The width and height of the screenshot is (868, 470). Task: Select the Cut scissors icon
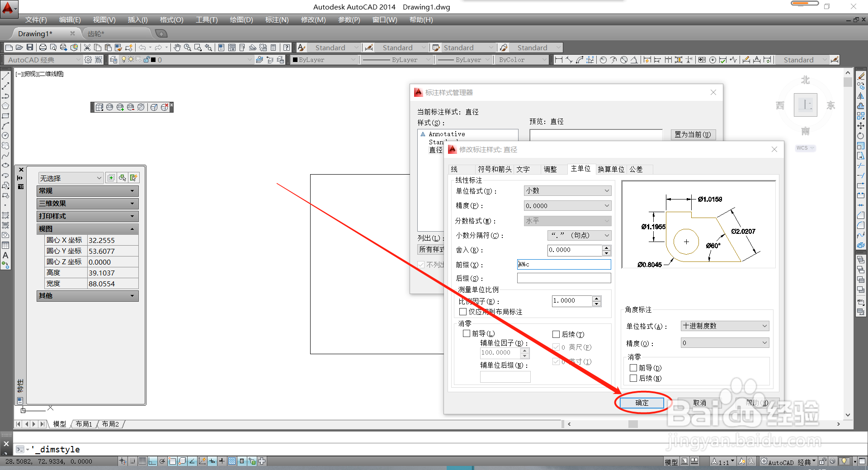(87, 47)
